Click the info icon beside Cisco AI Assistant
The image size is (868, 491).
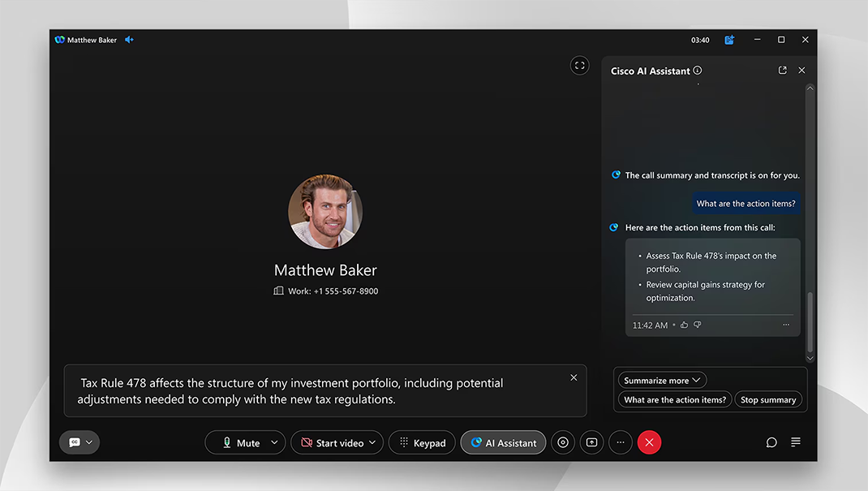698,71
